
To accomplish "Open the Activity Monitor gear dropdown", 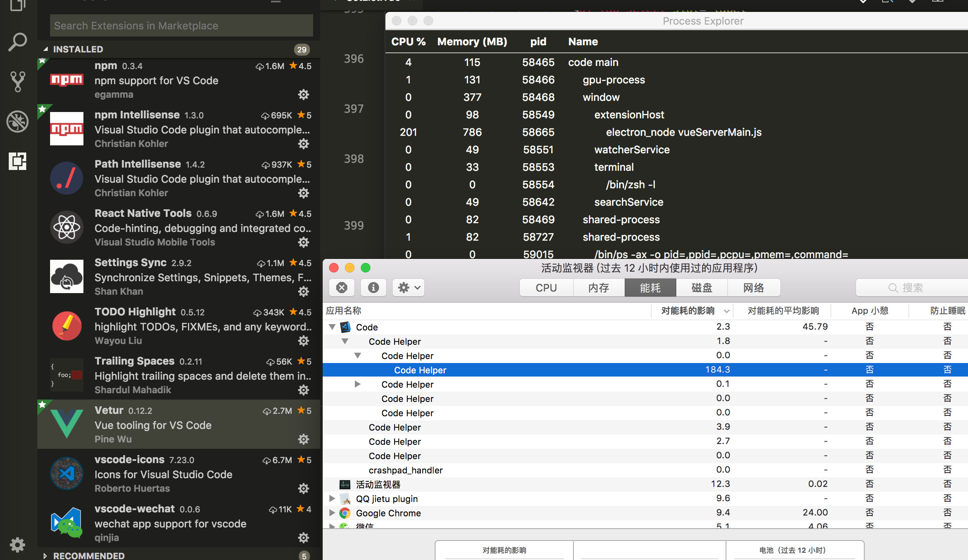I will click(x=408, y=288).
